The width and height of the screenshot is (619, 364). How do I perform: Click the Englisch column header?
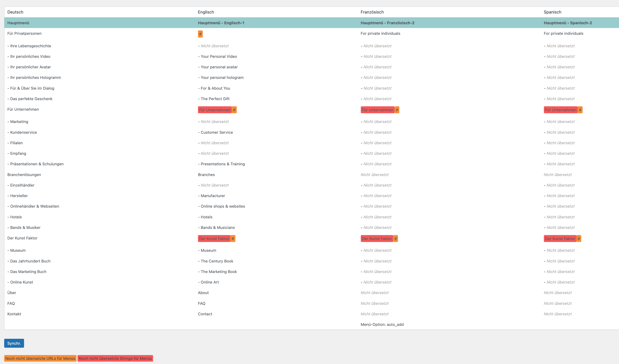coord(206,12)
